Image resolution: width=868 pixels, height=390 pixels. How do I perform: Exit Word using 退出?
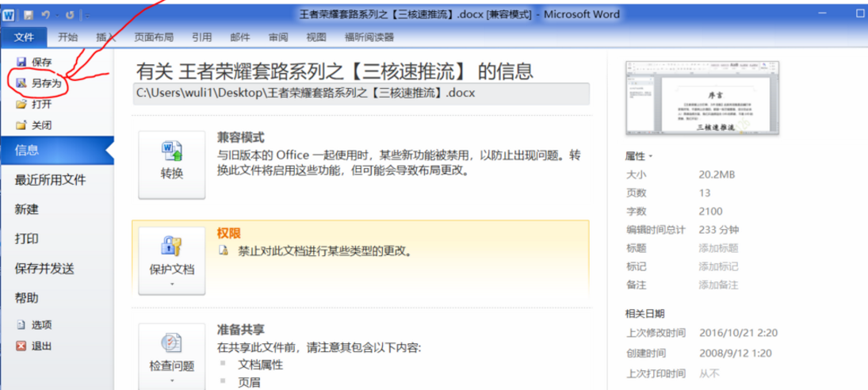pos(34,346)
